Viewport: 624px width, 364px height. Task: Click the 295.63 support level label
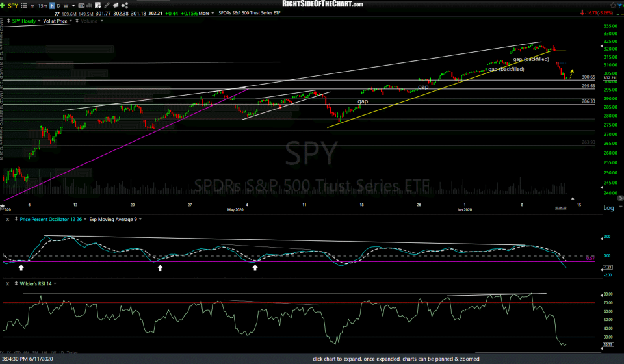(x=588, y=86)
